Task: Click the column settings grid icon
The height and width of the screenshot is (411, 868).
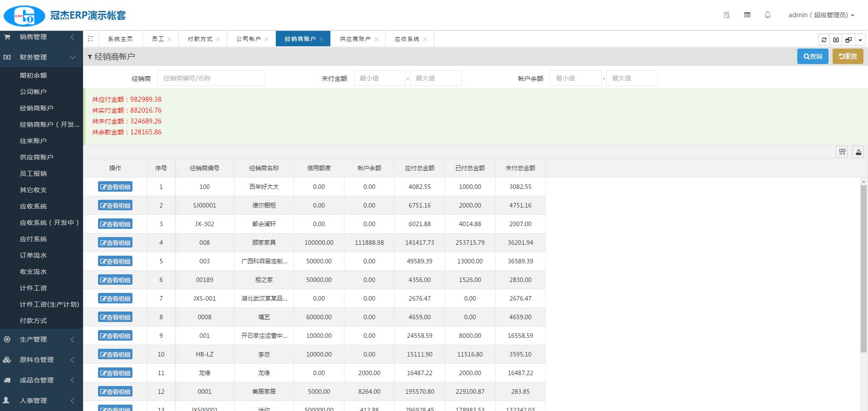Action: (x=842, y=152)
